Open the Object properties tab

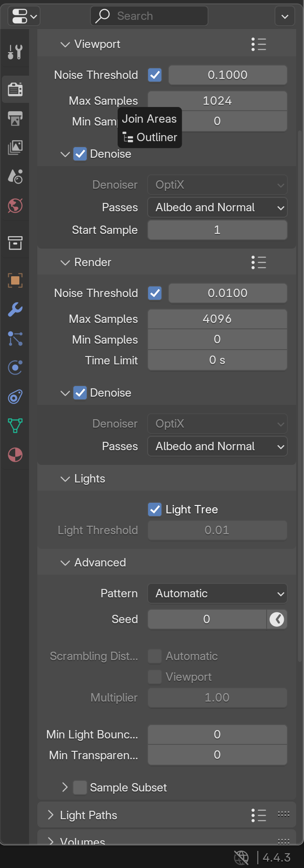coord(15,280)
